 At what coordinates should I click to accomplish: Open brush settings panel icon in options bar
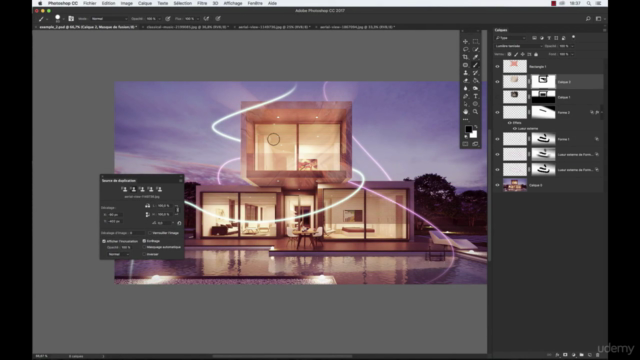(x=71, y=18)
